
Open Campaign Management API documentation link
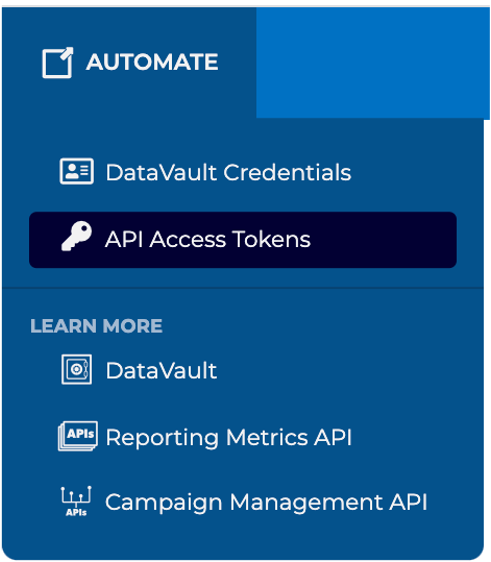[244, 502]
